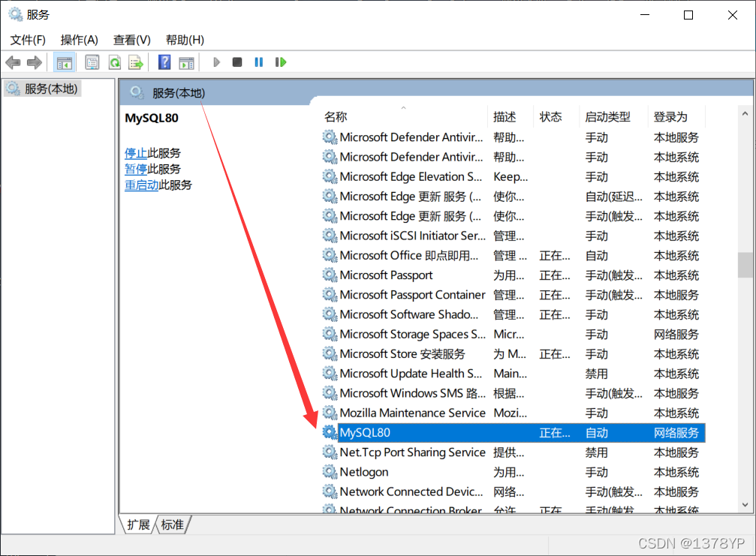Select Microsoft Software Shado... service name
This screenshot has height=556, width=756.
click(409, 314)
